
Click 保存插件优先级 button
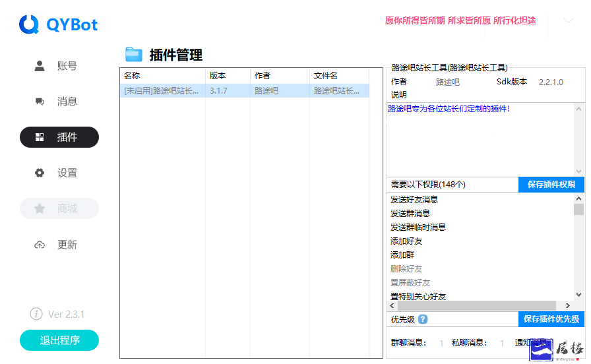pyautogui.click(x=551, y=319)
